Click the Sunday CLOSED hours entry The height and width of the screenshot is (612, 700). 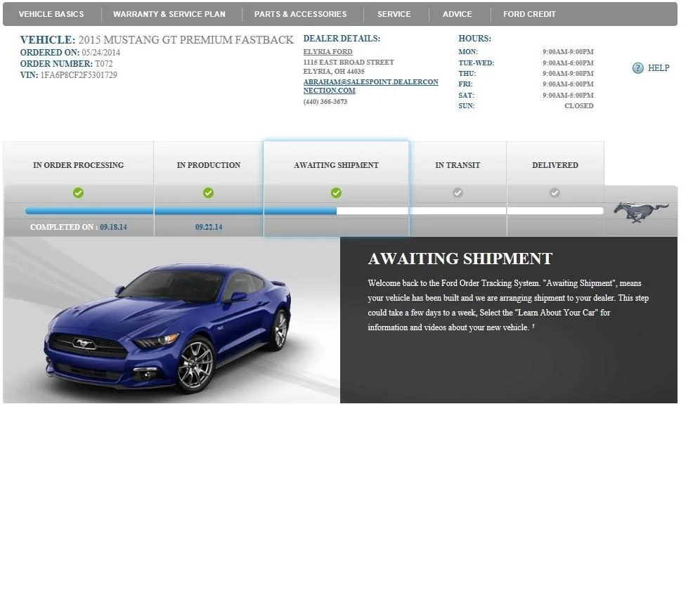pyautogui.click(x=578, y=106)
